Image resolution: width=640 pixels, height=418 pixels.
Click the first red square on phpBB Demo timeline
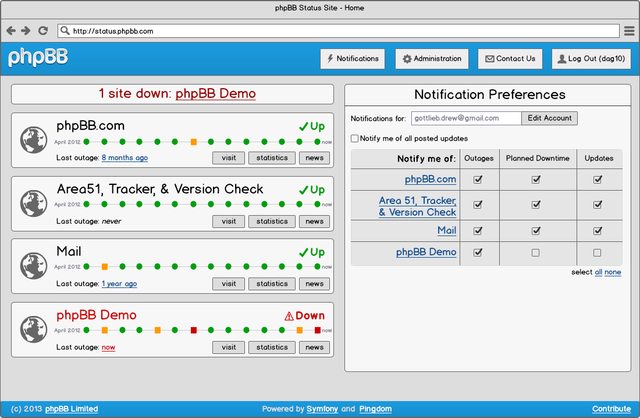(x=193, y=330)
